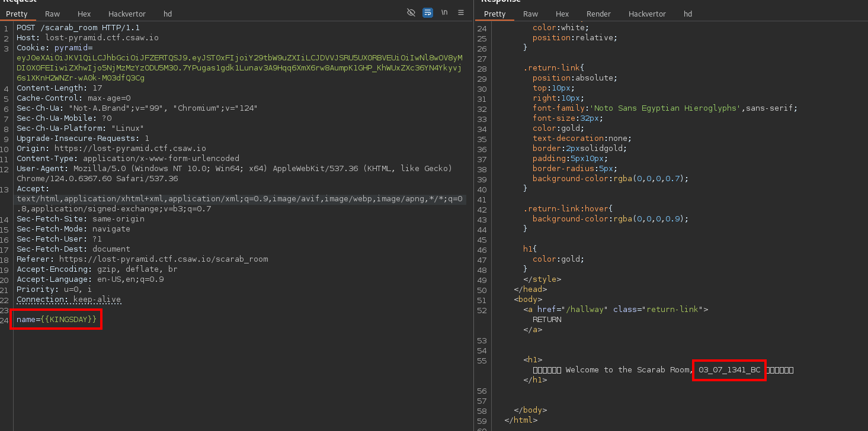Click the .return-link{ selector line
The image size is (868, 431).
(x=553, y=67)
